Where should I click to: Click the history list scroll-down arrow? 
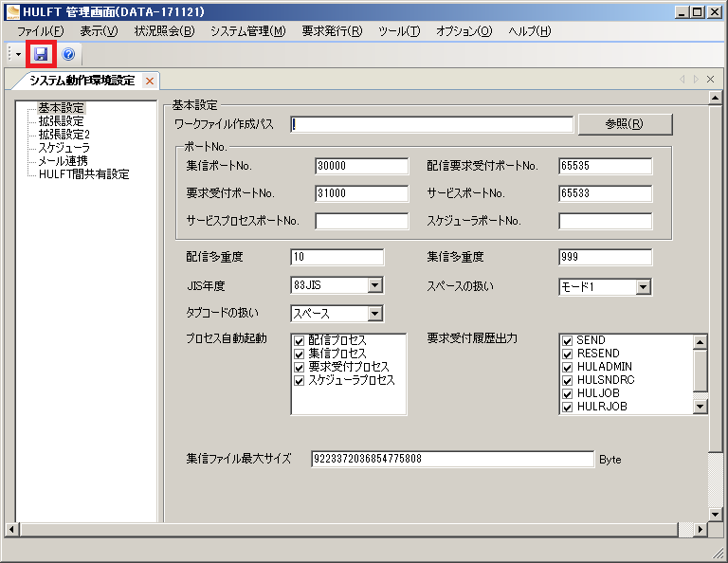[701, 407]
